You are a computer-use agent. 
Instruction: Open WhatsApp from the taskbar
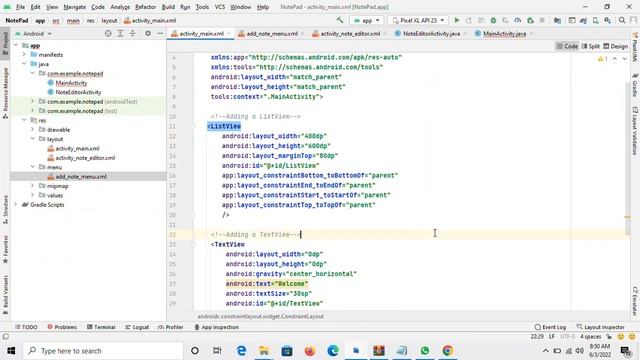pyautogui.click(x=424, y=351)
